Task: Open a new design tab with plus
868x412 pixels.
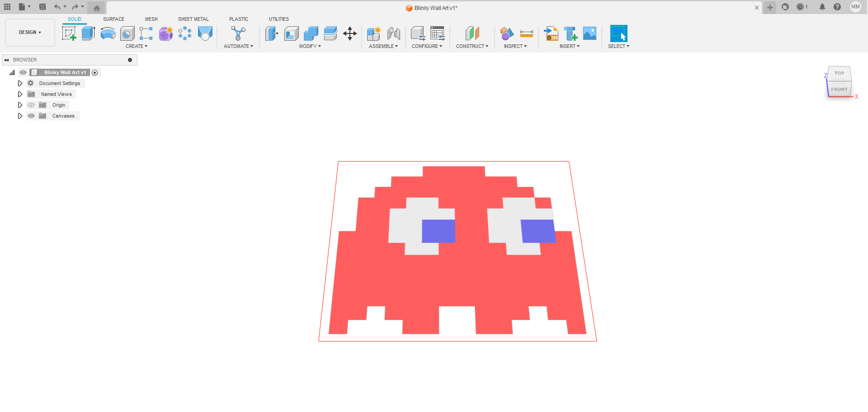Action: 770,7
